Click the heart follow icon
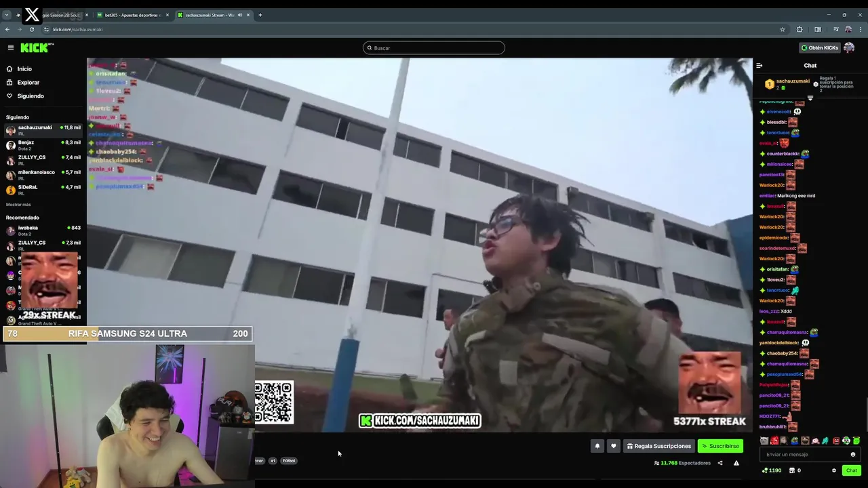This screenshot has width=868, height=488. click(614, 446)
